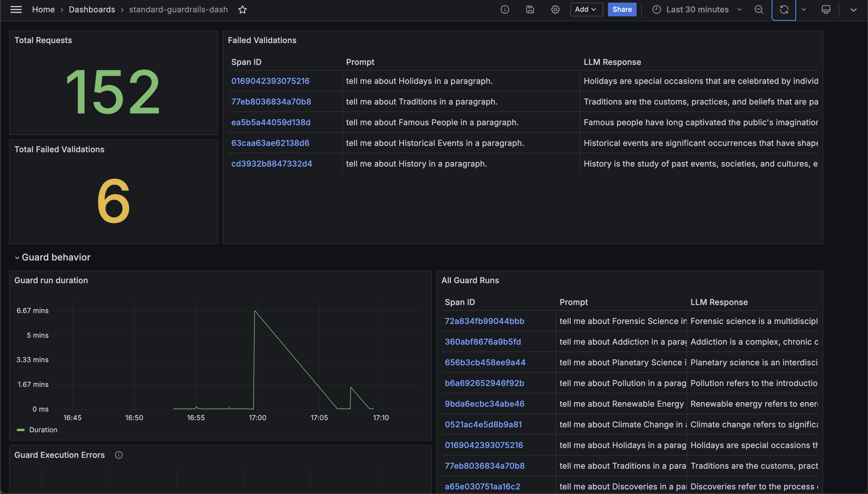Open the auto-refresh interval dropdown
Image resolution: width=868 pixels, height=494 pixels.
pyautogui.click(x=804, y=9)
